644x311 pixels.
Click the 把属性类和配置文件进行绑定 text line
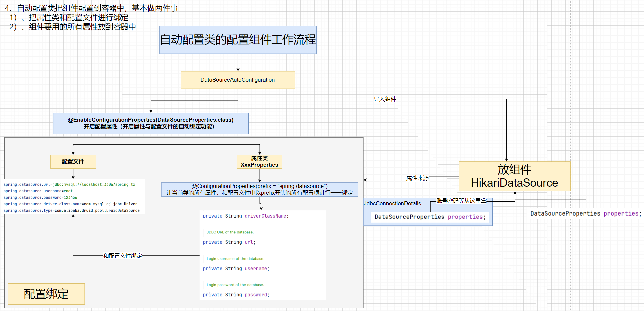pos(78,18)
